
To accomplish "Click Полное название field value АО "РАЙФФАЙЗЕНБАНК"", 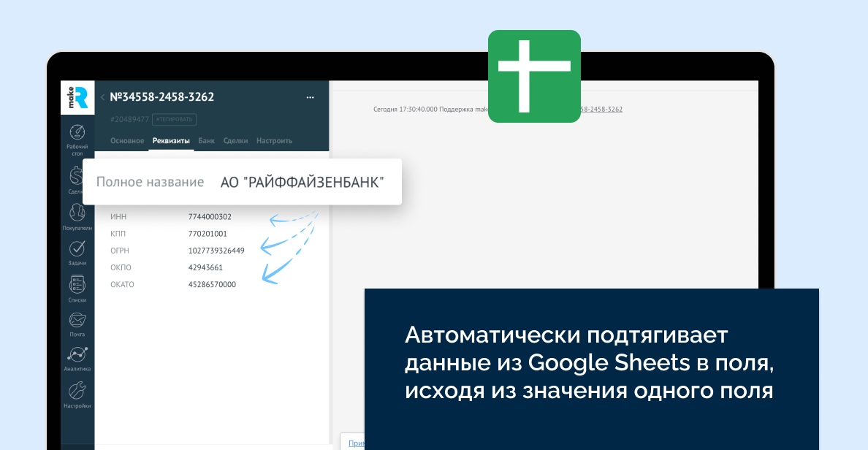I will [x=302, y=182].
